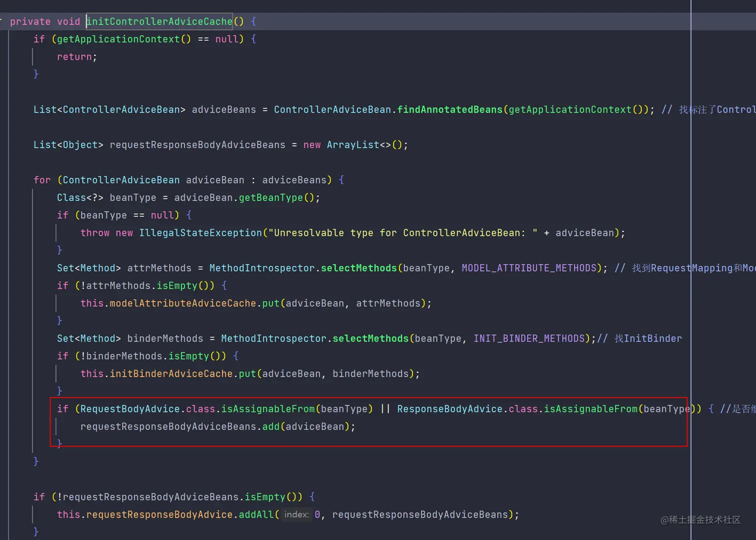Screen dimensions: 756x540
Task: Click isEmpty in the attrMethods condition
Action: 177,285
